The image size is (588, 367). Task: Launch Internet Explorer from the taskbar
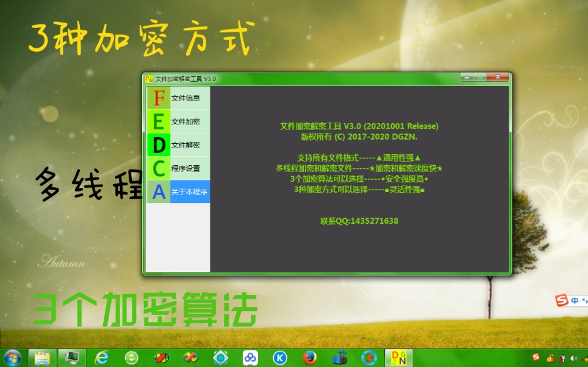(x=101, y=358)
